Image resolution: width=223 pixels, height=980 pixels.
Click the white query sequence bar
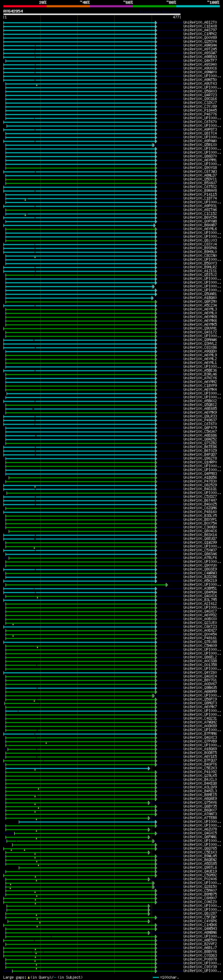[92, 15]
